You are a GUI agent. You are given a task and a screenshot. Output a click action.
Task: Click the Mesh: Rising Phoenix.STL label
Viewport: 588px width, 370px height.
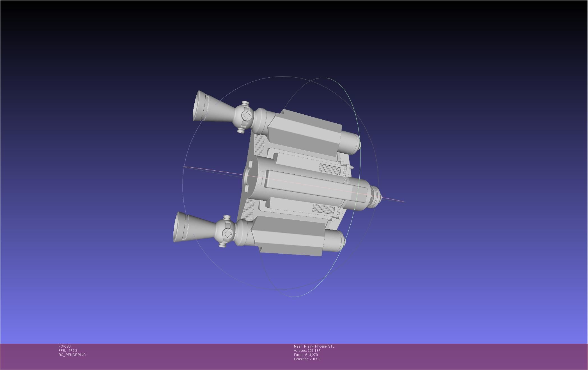click(x=314, y=346)
